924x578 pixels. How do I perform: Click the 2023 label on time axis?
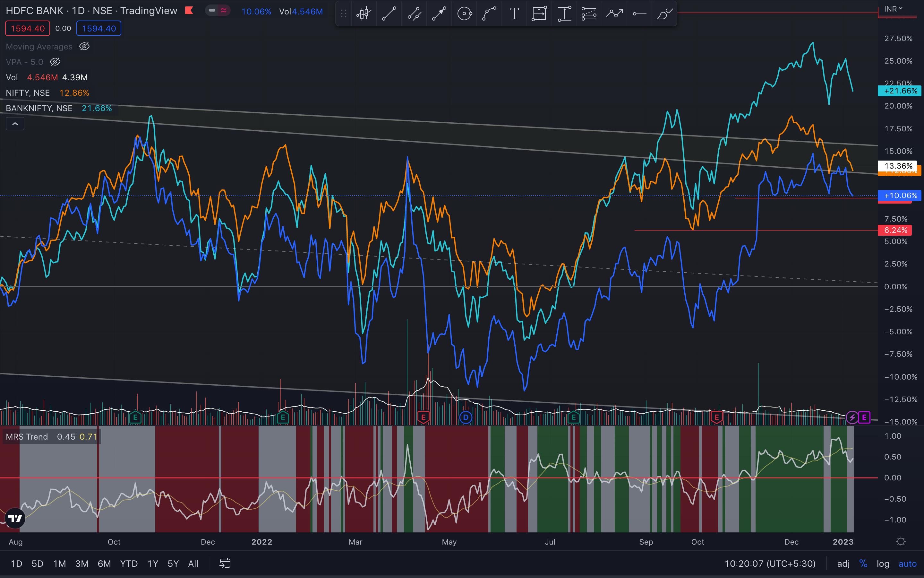843,542
